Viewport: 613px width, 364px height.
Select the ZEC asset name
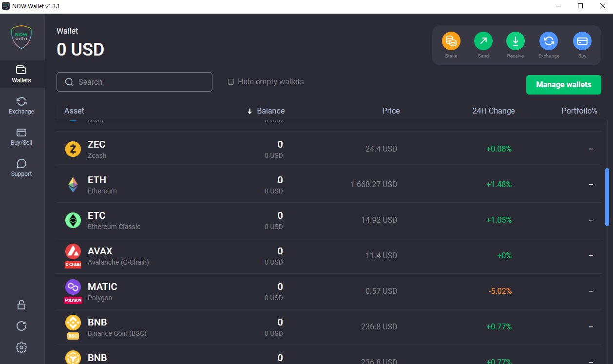(x=96, y=144)
